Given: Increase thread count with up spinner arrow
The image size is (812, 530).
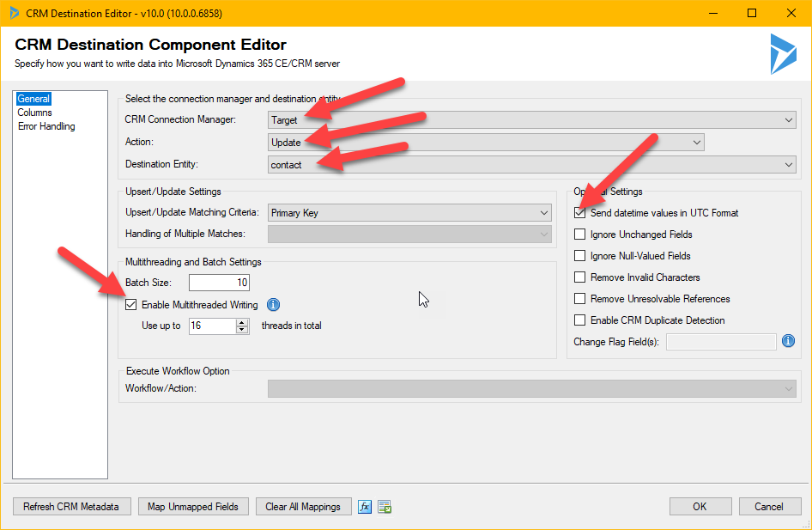Looking at the screenshot, I should 242,322.
